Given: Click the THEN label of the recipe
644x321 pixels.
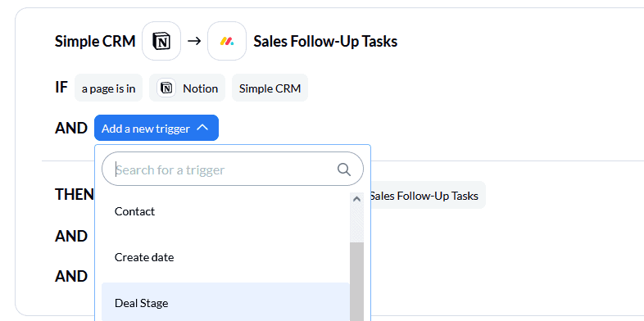Looking at the screenshot, I should [x=75, y=194].
